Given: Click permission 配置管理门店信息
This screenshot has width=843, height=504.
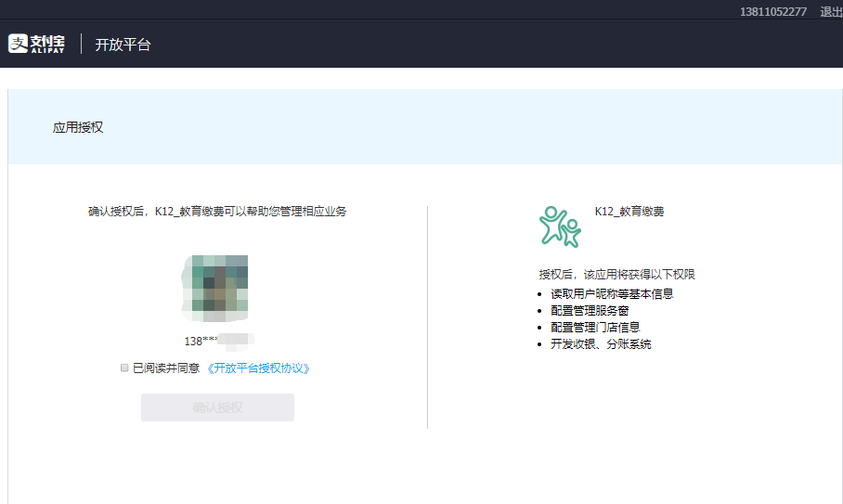Looking at the screenshot, I should (595, 328).
